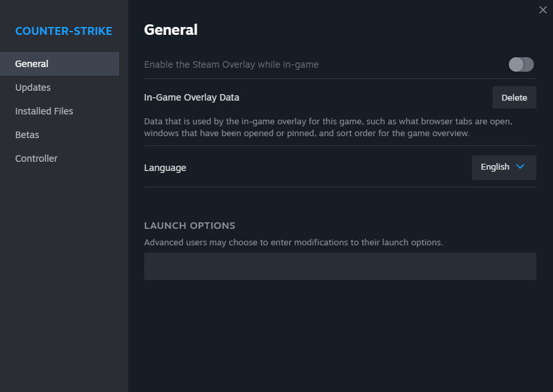Screen dimensions: 553x392
Task: Go to the Betas tab
Action: (27, 135)
